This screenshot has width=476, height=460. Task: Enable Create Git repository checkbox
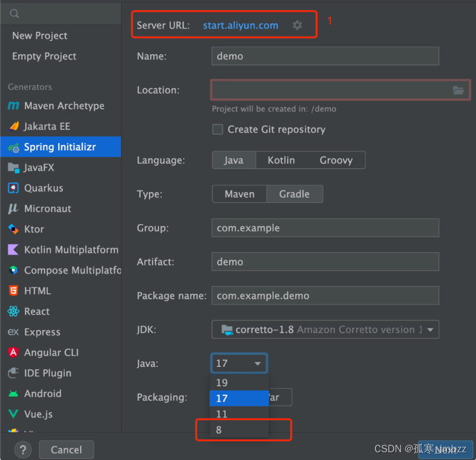click(218, 129)
